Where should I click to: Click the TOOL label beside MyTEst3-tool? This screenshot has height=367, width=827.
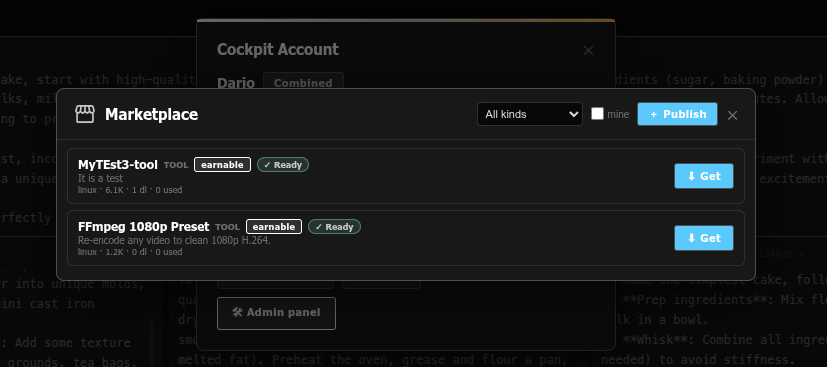(176, 165)
